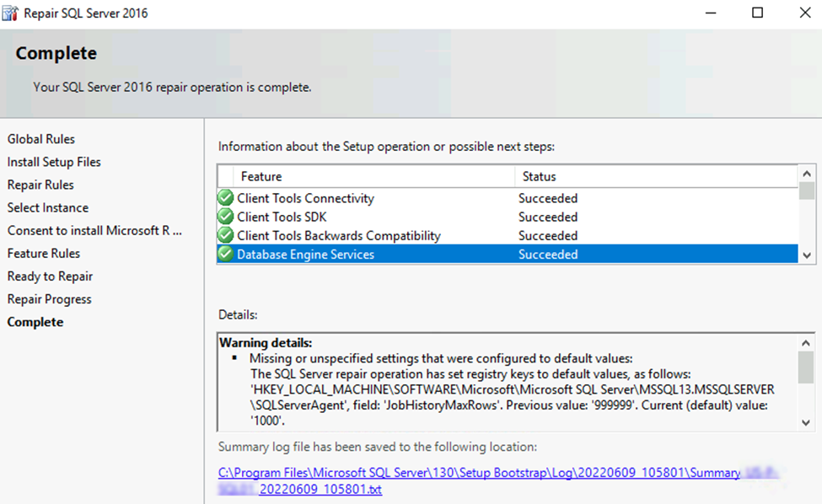The height and width of the screenshot is (504, 822).
Task: Click Succeeded status for Database Engine Services
Action: pos(548,255)
